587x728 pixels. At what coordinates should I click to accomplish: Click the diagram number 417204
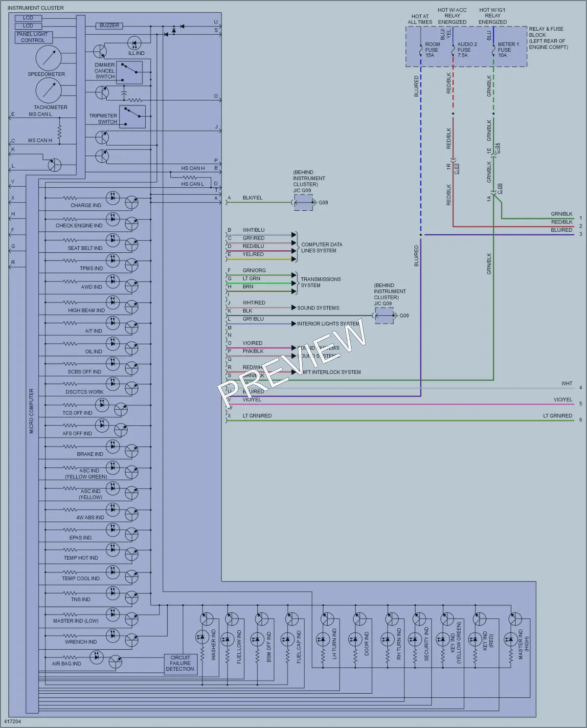coord(13,721)
